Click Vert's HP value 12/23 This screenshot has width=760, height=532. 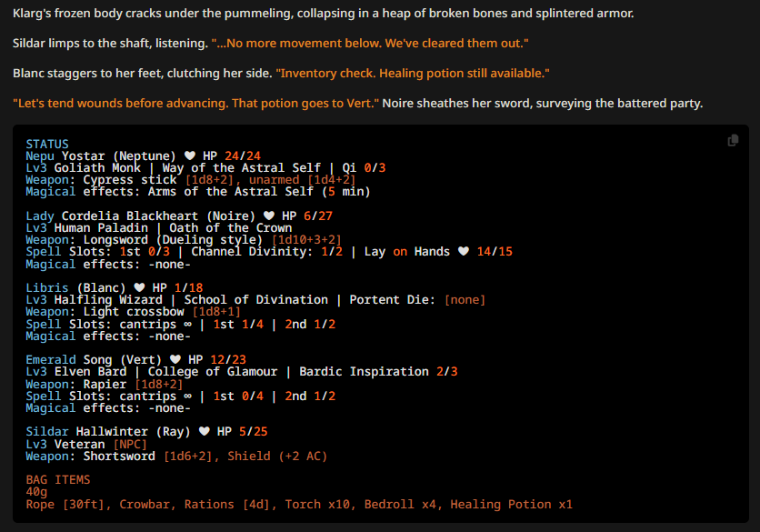228,359
